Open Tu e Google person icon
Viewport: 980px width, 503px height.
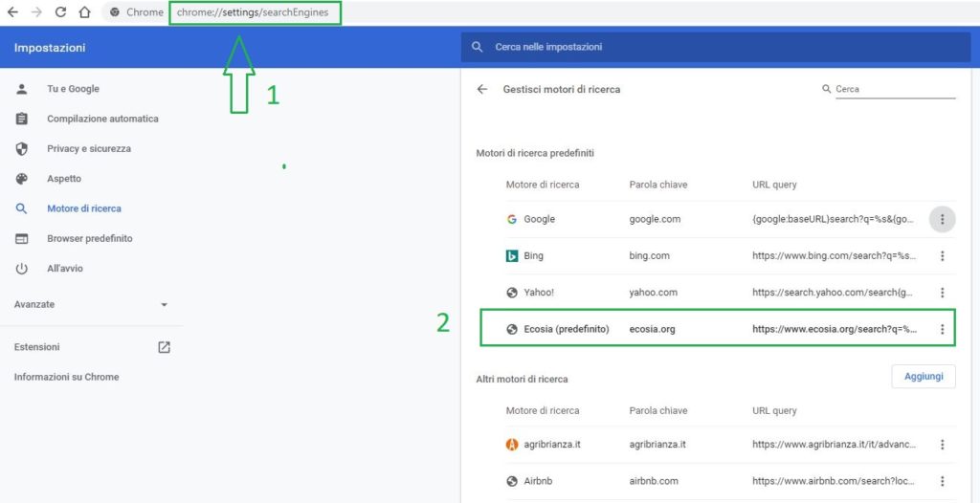[x=22, y=89]
